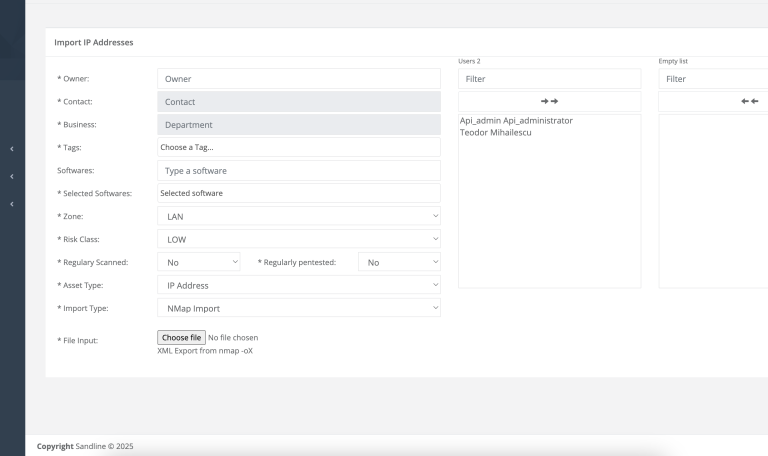Open the Regularly pentested dropdown
The image size is (768, 456).
(x=399, y=262)
